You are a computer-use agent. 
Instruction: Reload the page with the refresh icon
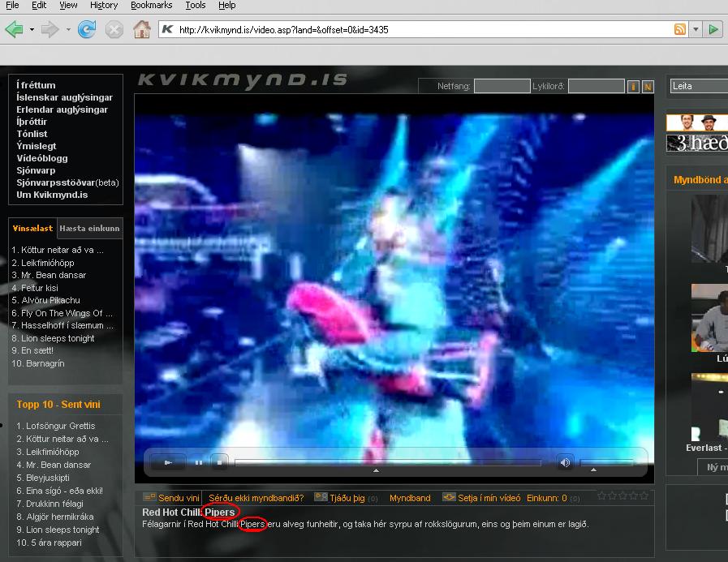coord(87,29)
